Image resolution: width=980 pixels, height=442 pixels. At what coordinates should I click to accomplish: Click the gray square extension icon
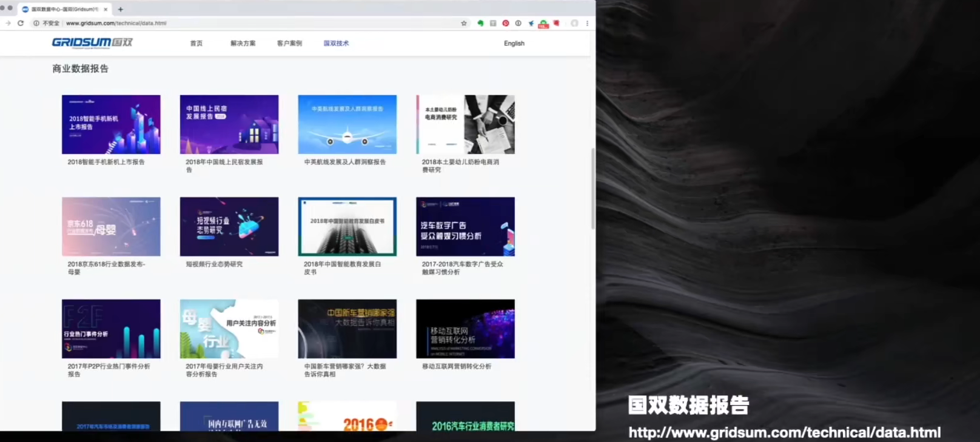[493, 23]
